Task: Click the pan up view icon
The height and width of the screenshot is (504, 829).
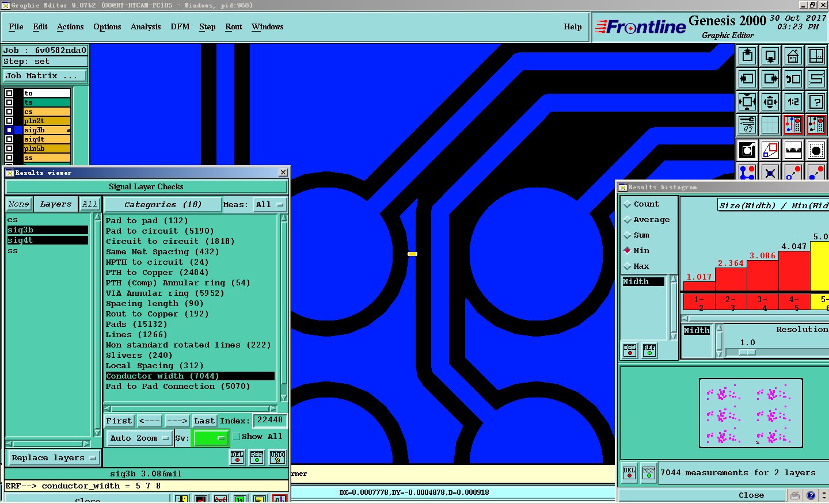Action: pos(747,56)
